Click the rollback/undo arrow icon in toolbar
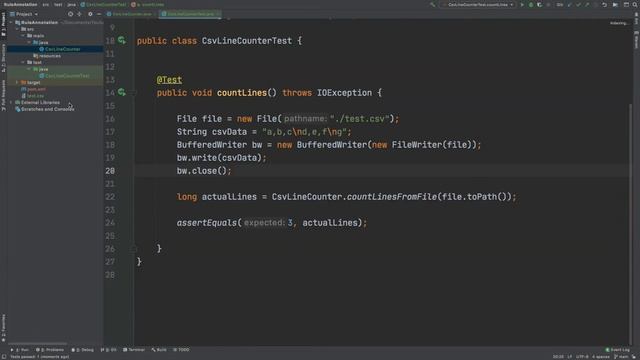640x360 pixels. pos(604,4)
